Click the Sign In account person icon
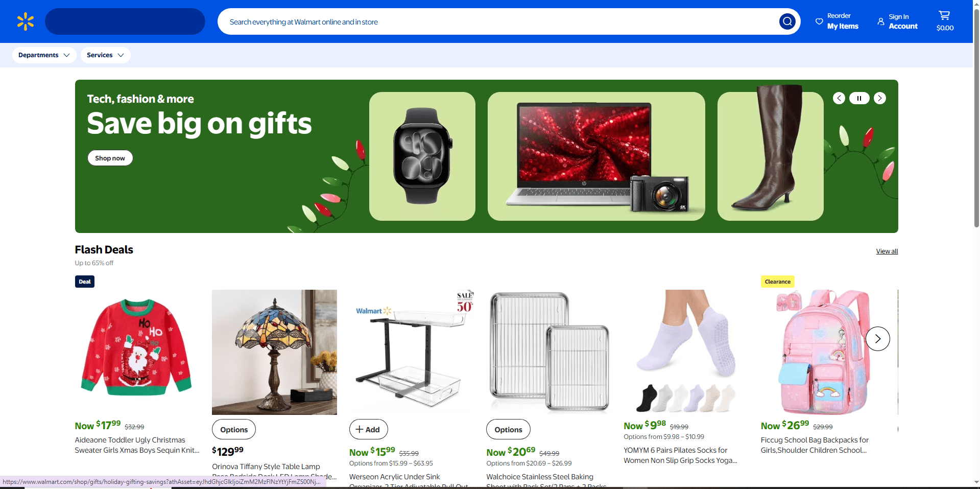Image resolution: width=980 pixels, height=489 pixels. (881, 21)
